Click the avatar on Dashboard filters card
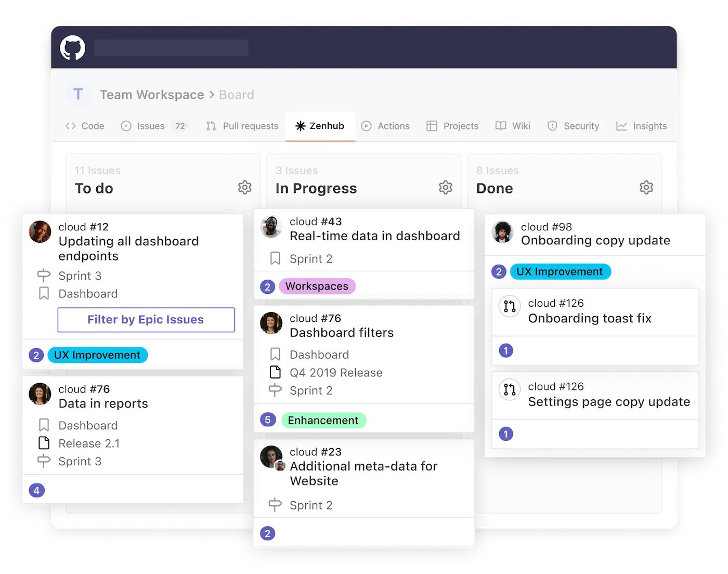Screen dimensions: 728x574 tap(271, 323)
